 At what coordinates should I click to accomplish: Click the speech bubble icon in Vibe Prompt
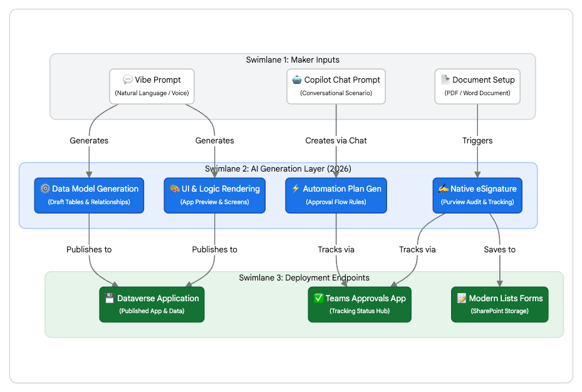[128, 80]
